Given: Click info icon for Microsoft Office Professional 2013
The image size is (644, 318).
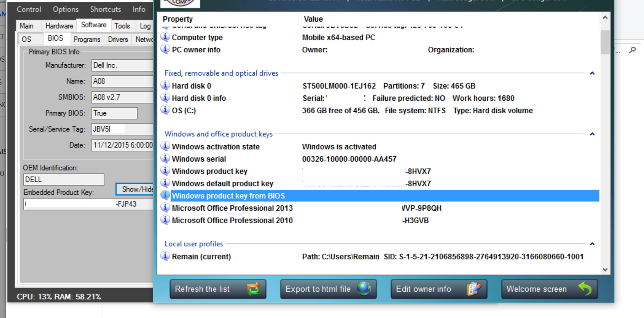Looking at the screenshot, I should coord(165,207).
